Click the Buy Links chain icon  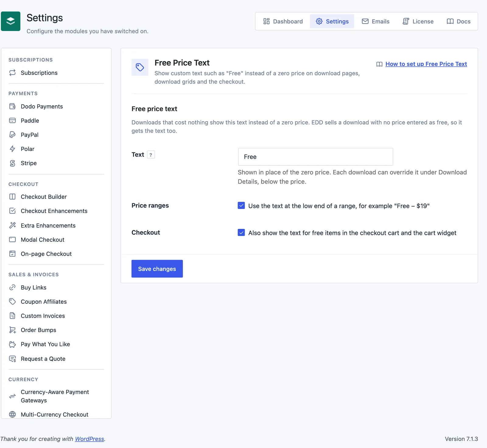[x=12, y=287]
